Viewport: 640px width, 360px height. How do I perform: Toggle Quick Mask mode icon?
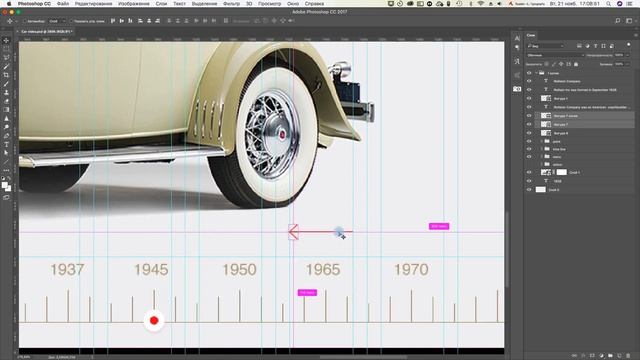6,198
